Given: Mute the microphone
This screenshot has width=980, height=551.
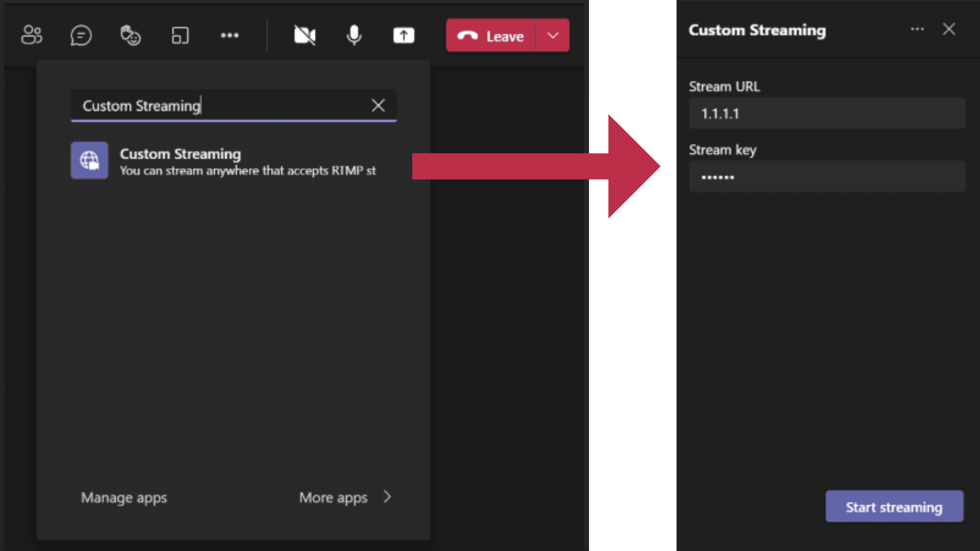Looking at the screenshot, I should click(354, 35).
